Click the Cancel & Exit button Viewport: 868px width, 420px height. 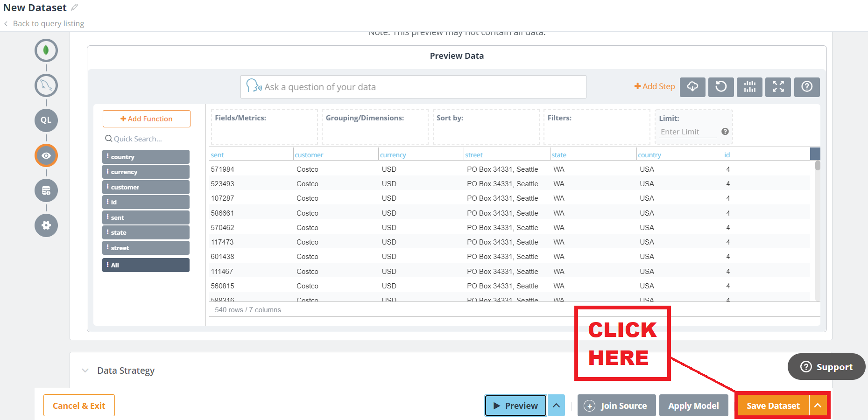coord(79,406)
